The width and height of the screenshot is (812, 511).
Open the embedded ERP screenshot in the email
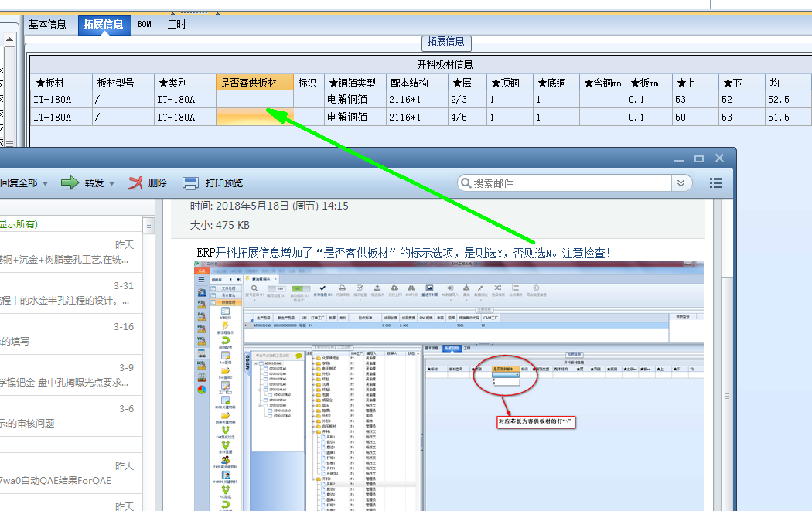pyautogui.click(x=449, y=387)
